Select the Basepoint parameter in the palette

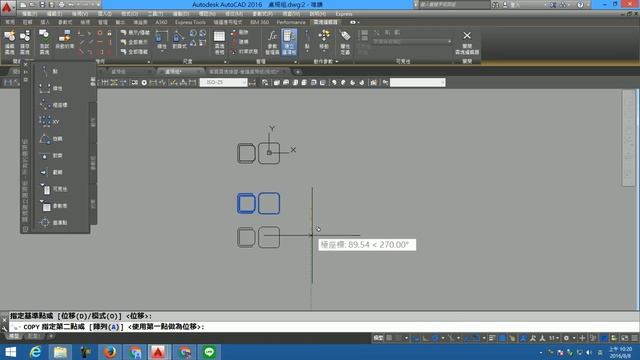coord(53,222)
